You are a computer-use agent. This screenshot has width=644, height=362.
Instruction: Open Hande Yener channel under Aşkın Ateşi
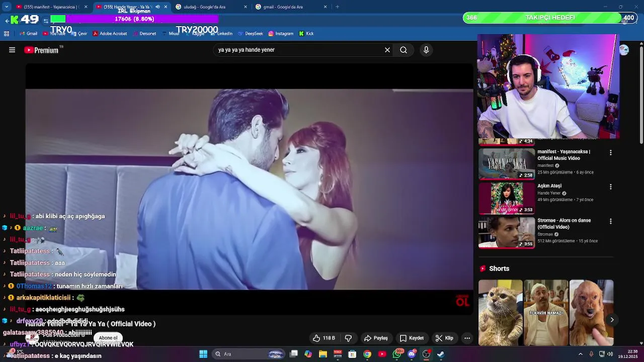click(x=548, y=193)
